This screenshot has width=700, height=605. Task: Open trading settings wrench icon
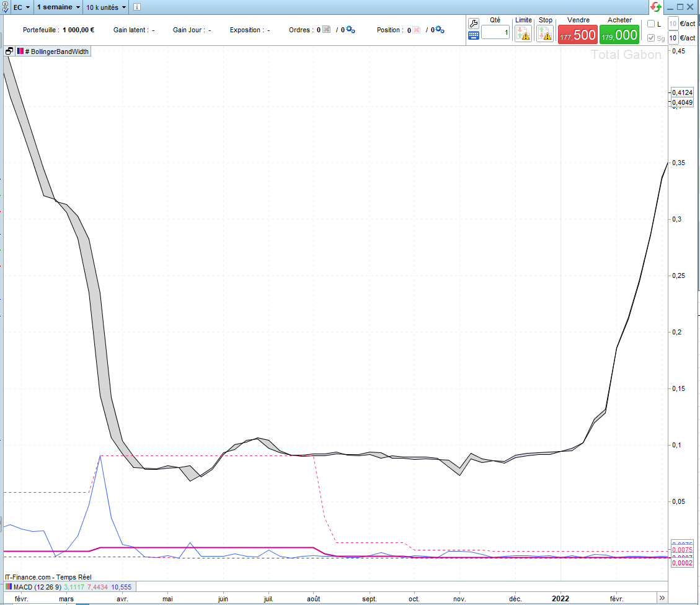pos(474,23)
